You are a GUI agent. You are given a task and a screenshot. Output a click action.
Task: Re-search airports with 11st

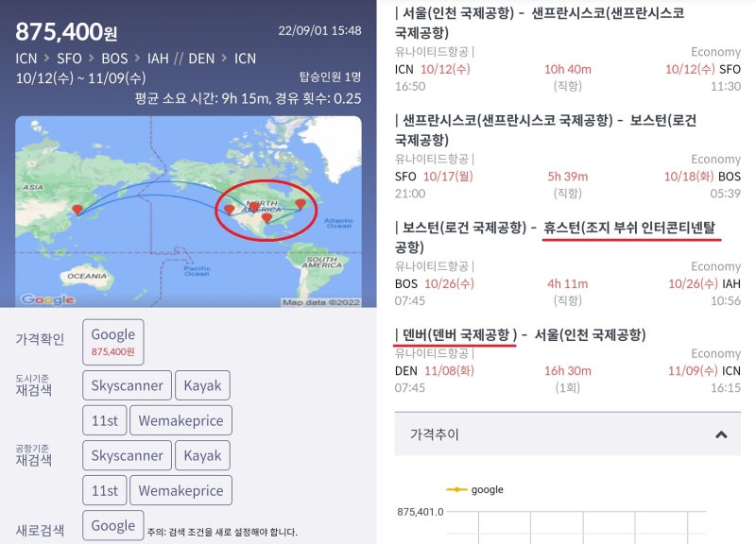[105, 490]
